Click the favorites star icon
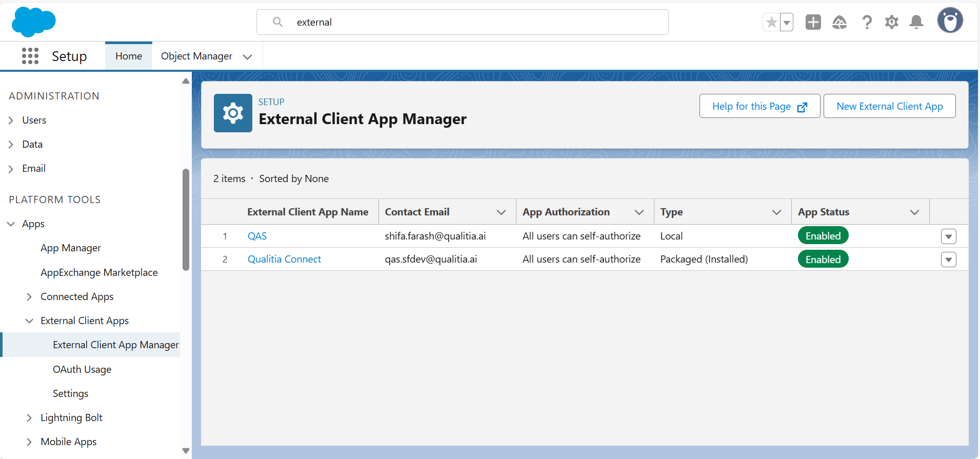The image size is (980, 459). tap(771, 22)
